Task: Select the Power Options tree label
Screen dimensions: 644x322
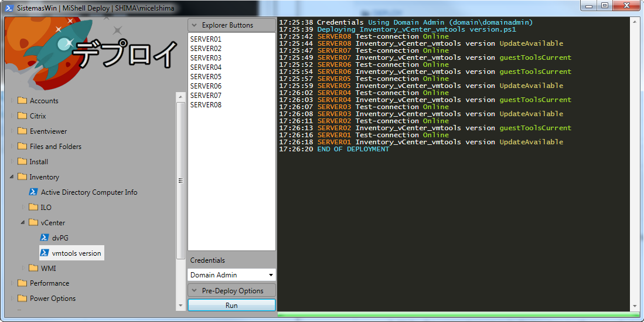Action: 53,299
